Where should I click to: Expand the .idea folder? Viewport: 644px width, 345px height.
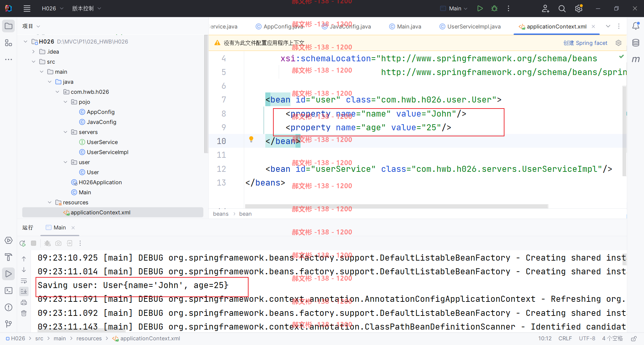[x=34, y=52]
